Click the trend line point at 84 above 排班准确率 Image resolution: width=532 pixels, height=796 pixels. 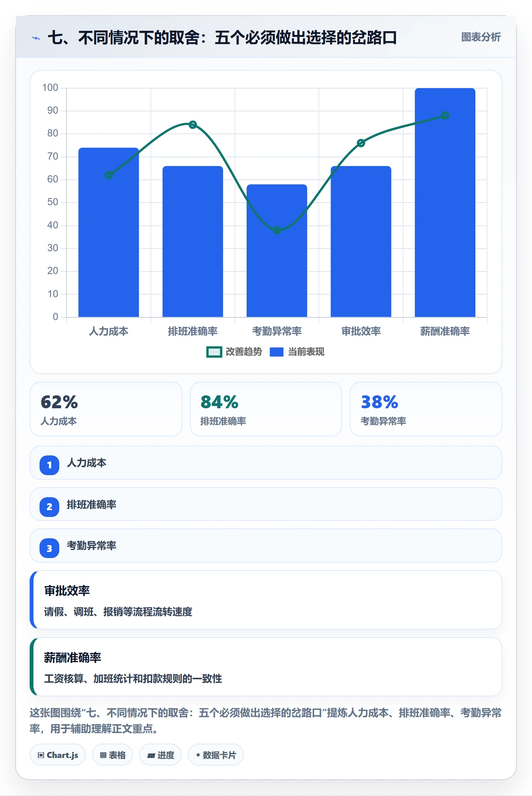[x=193, y=125]
